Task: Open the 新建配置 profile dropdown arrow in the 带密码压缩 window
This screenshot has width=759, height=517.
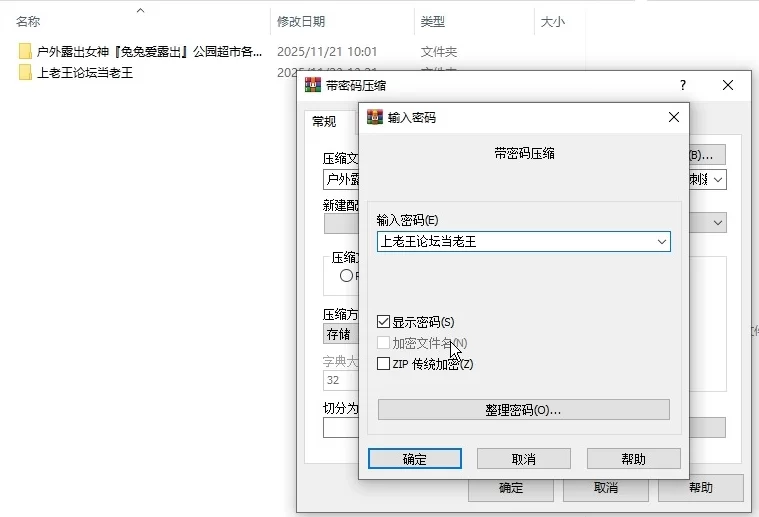Action: click(x=718, y=223)
